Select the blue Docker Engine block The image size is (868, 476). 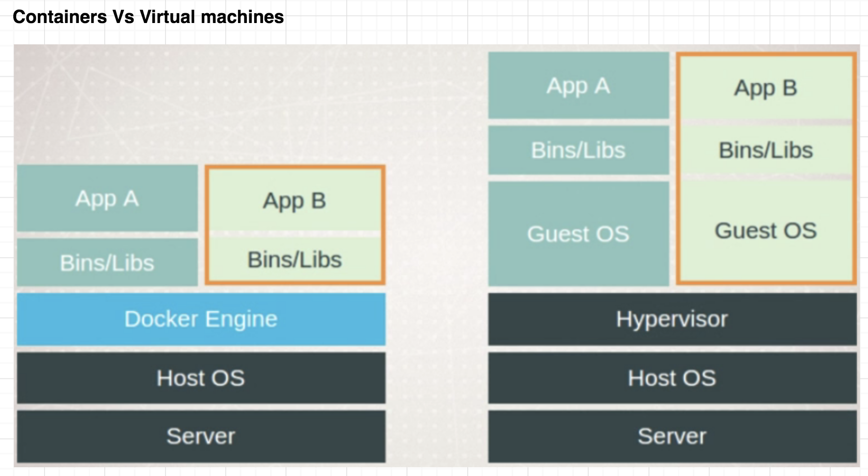201,319
